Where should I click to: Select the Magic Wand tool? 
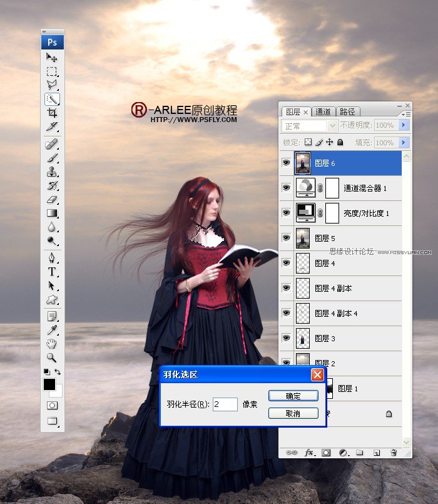pos(52,99)
